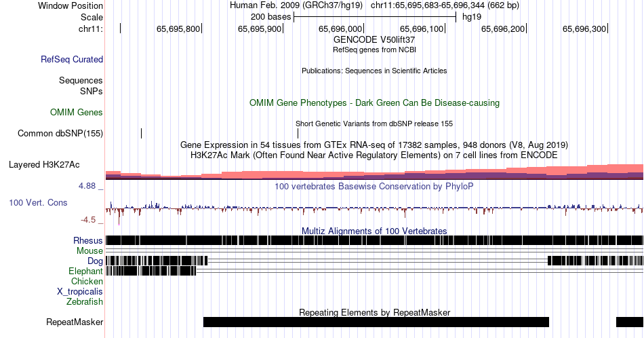The image size is (644, 338).
Task: Click Multiz Alignments of 100 Vertebrates title
Action: pyautogui.click(x=374, y=231)
